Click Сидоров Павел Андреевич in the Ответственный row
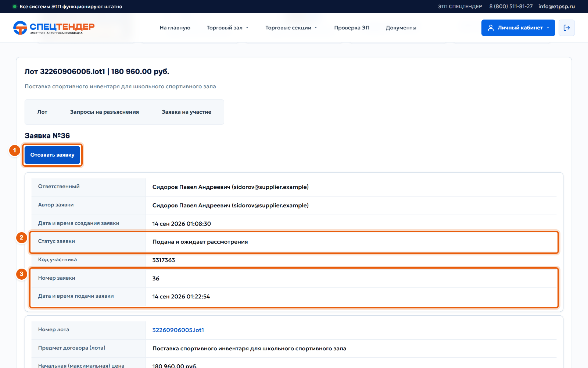 point(230,187)
